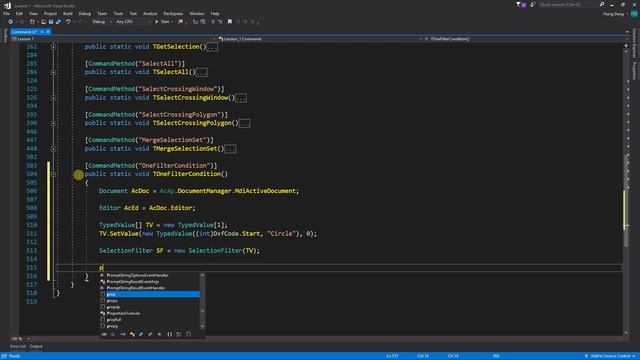Toggle the first filter icon in IntelliSense bar
Viewport: 640px width, 360px height.
point(104,334)
